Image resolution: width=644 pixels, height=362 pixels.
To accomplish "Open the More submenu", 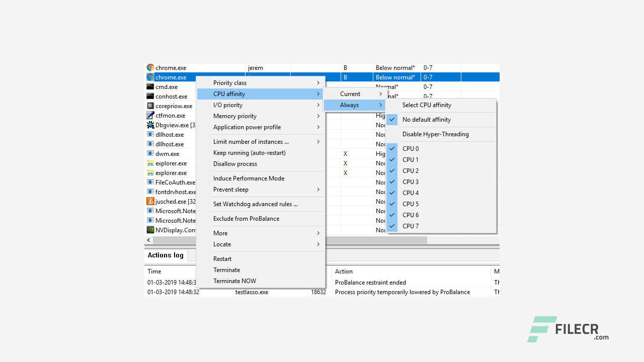I will click(220, 233).
